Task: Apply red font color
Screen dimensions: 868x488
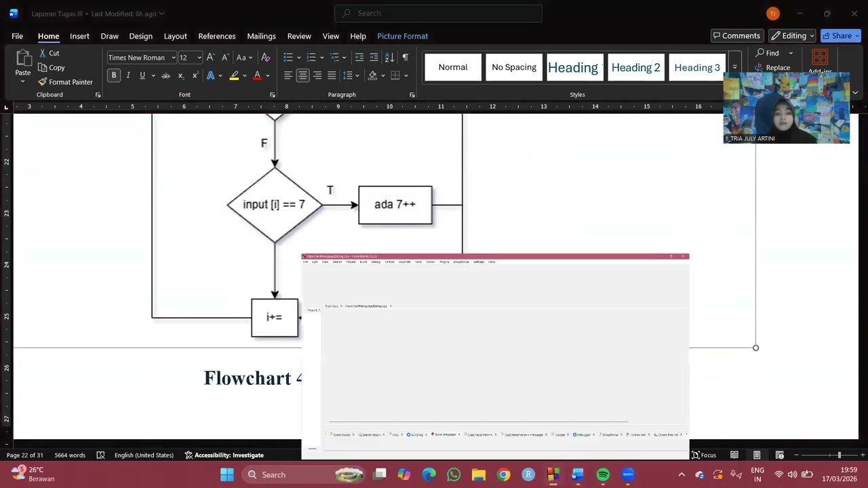Action: tap(257, 75)
